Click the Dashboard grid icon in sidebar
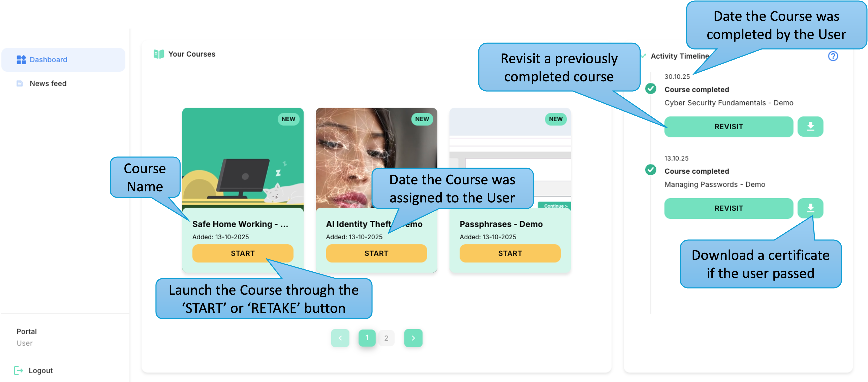 pos(21,60)
